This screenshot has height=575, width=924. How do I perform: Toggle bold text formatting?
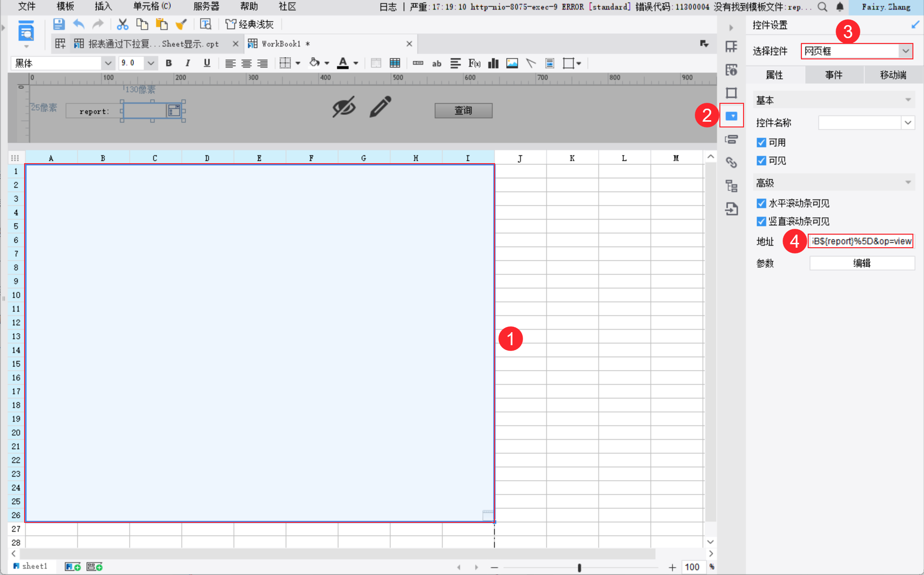tap(168, 63)
